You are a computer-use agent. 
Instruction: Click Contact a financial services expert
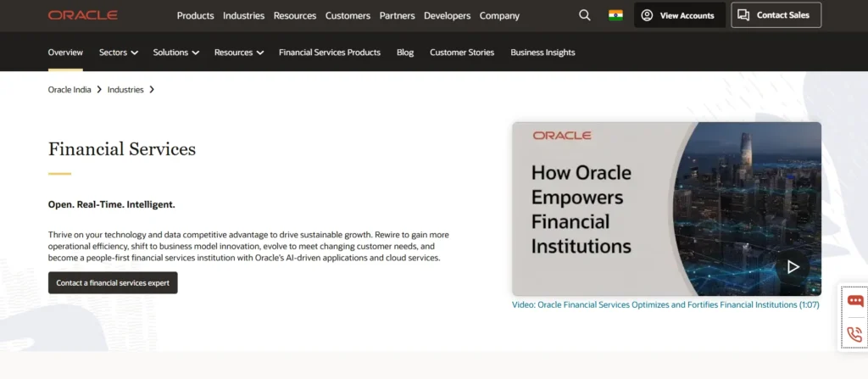point(113,282)
